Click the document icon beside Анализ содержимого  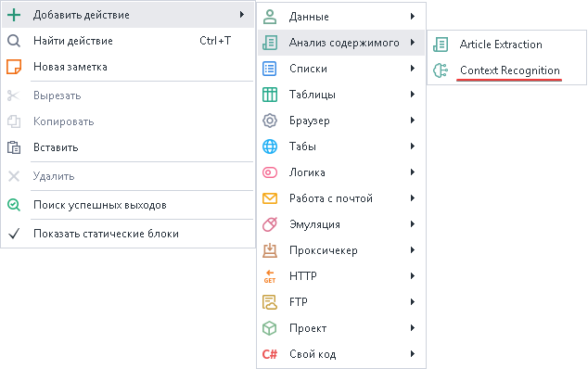coord(270,43)
